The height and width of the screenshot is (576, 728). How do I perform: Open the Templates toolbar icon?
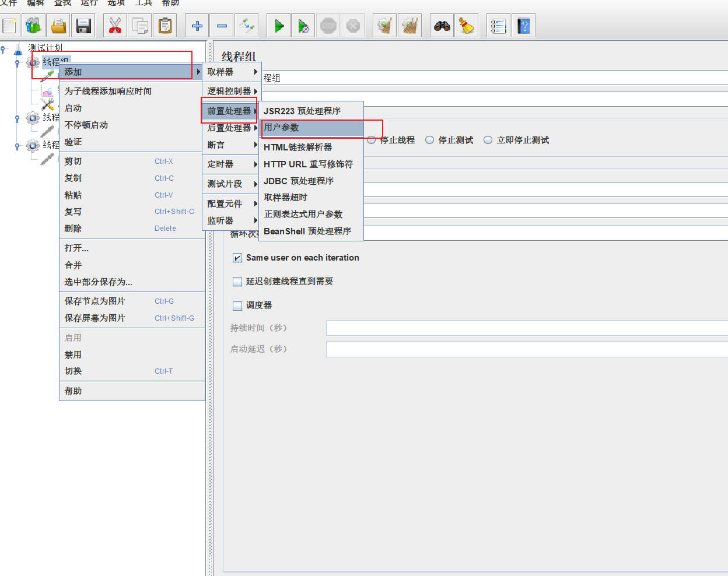pyautogui.click(x=33, y=26)
